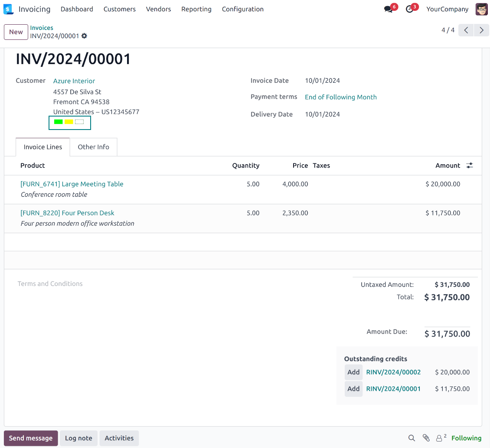Click the paperclip attachments icon
The height and width of the screenshot is (448, 490).
[x=426, y=438]
